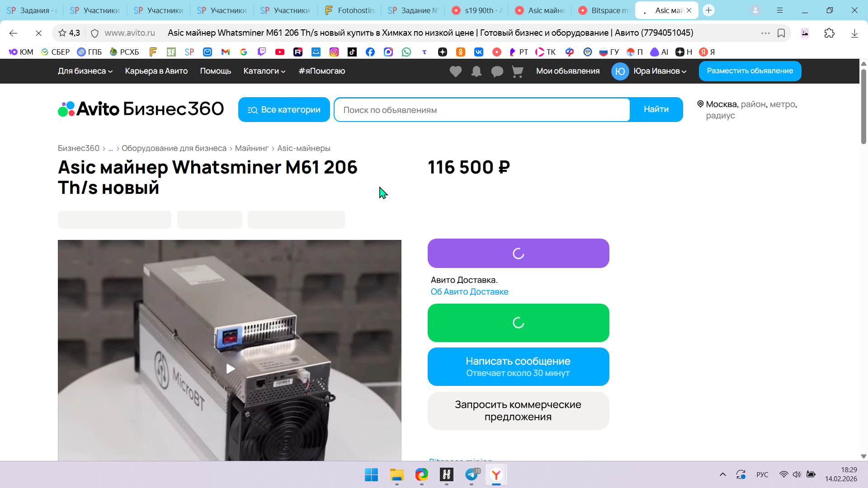Viewport: 868px width, 488px height.
Task: Open notifications bell icon
Action: [476, 71]
